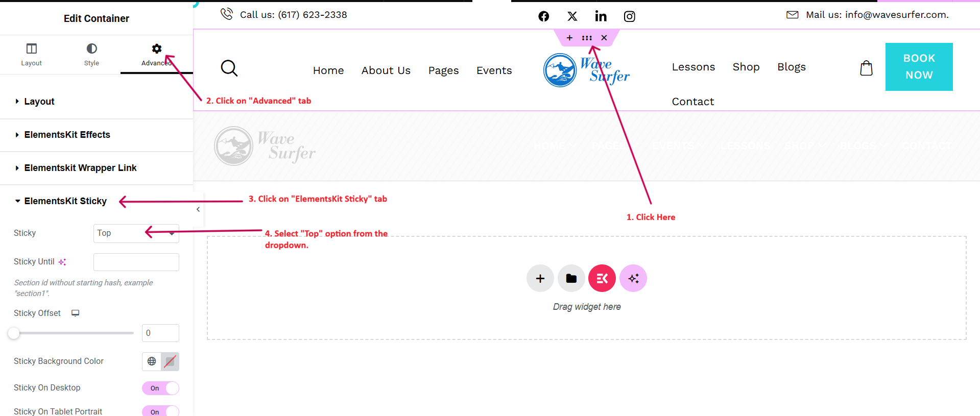Viewport: 980px width, 416px height.
Task: Click the faded grey Wave Surfer logo
Action: point(265,146)
